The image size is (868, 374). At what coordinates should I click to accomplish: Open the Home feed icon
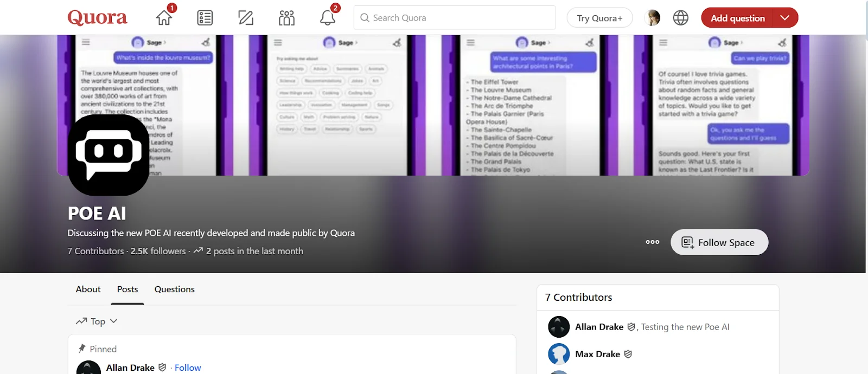(164, 18)
